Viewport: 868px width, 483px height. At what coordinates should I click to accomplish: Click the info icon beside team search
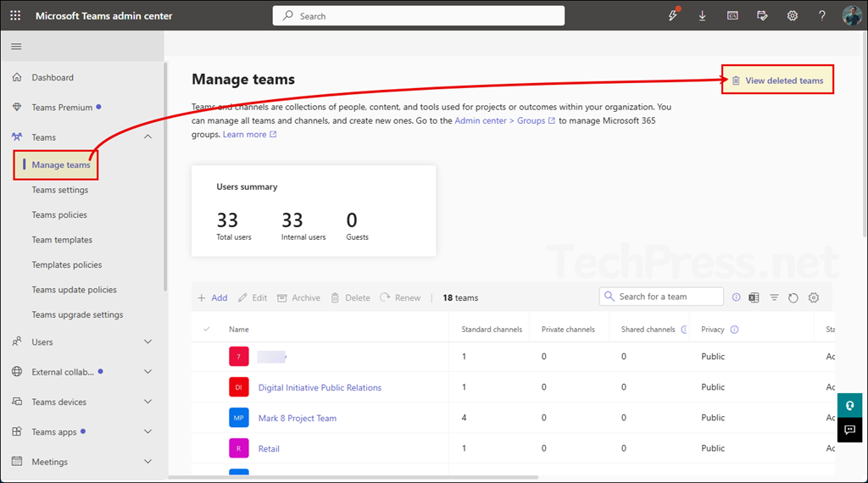pyautogui.click(x=737, y=297)
